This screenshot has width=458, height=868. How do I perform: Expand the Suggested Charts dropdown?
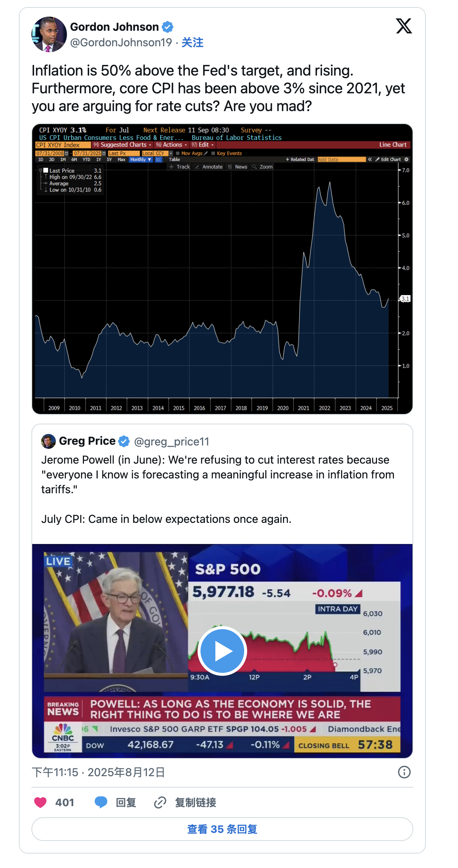coord(123,145)
